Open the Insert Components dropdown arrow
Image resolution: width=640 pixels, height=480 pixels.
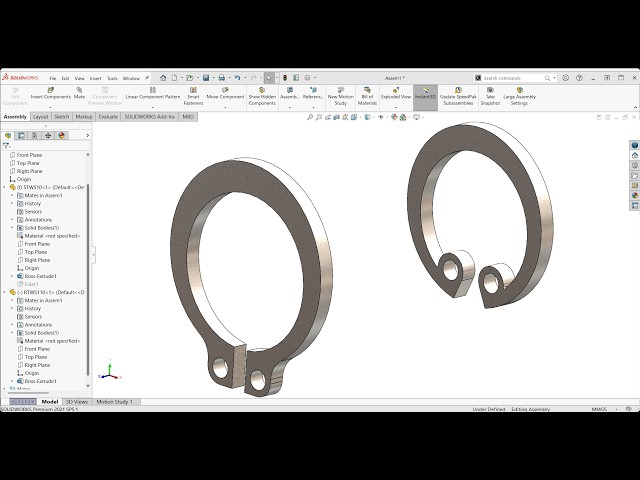click(x=51, y=107)
